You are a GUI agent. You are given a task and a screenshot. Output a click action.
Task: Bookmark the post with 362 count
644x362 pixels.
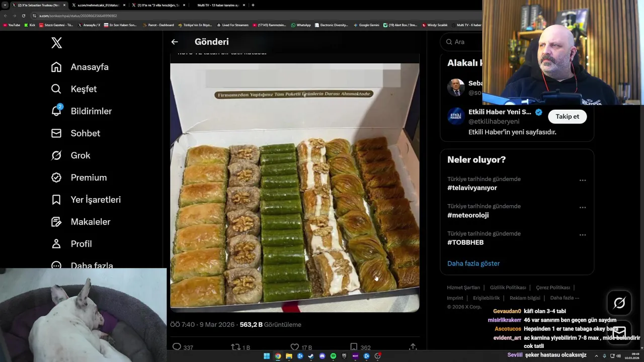pyautogui.click(x=354, y=347)
